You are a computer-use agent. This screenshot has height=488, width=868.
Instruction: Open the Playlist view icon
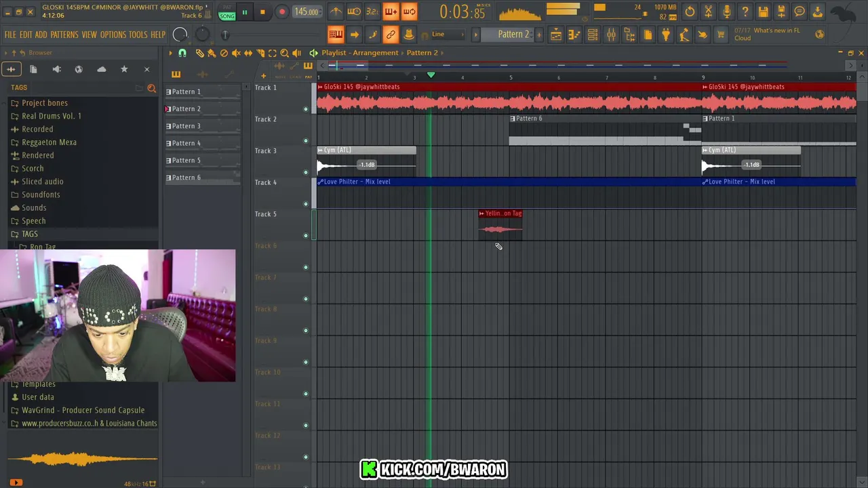(556, 35)
